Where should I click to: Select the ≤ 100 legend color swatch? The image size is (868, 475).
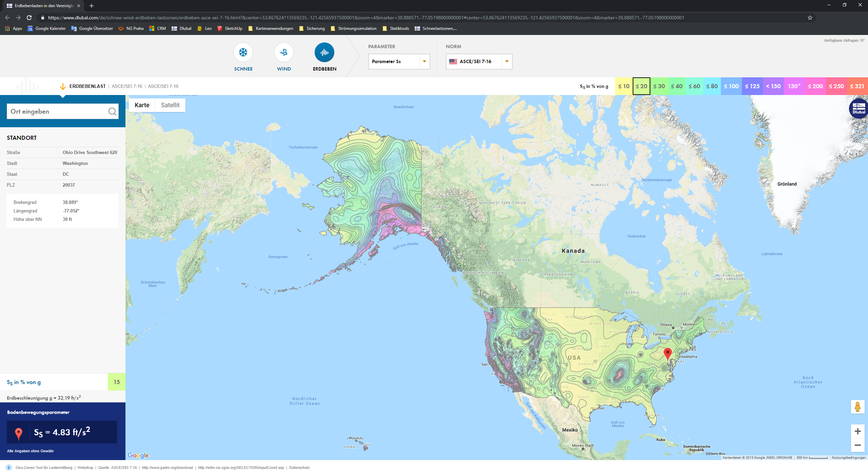(731, 86)
